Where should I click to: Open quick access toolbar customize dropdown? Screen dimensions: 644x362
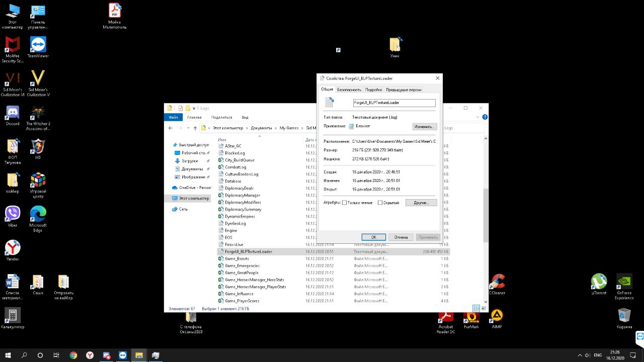[195, 108]
